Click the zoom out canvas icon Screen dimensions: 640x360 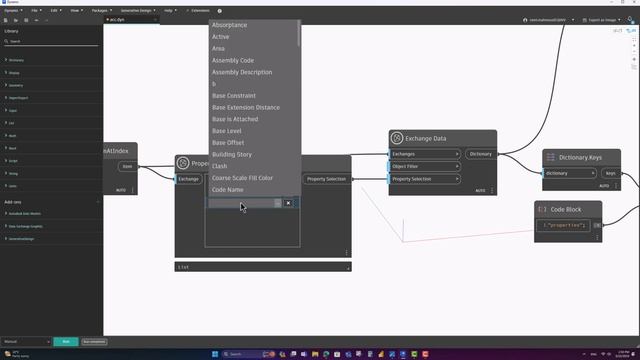tap(634, 52)
